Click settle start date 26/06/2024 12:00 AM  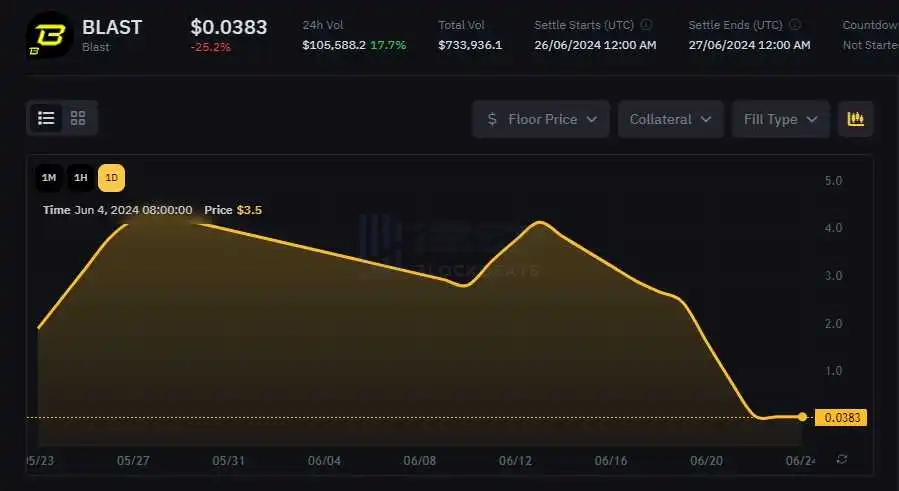(595, 45)
